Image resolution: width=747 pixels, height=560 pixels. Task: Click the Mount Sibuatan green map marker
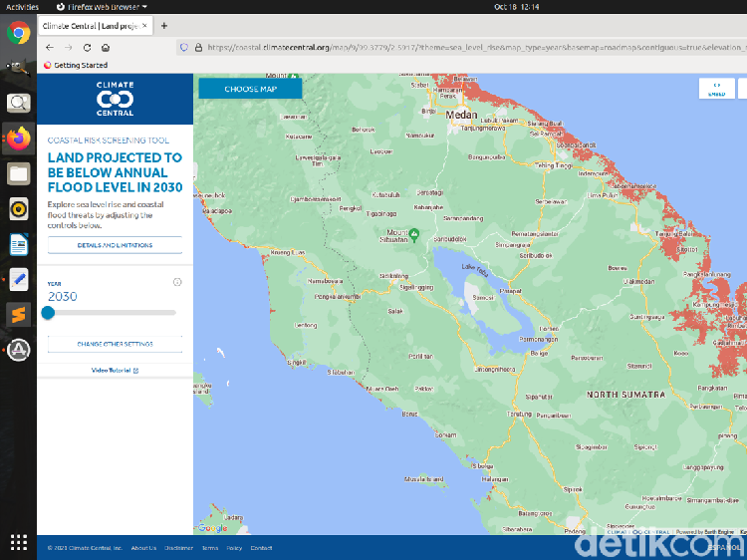414,233
